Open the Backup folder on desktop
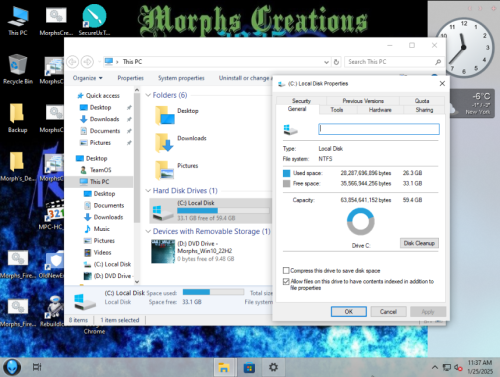500x377 pixels. (x=17, y=118)
